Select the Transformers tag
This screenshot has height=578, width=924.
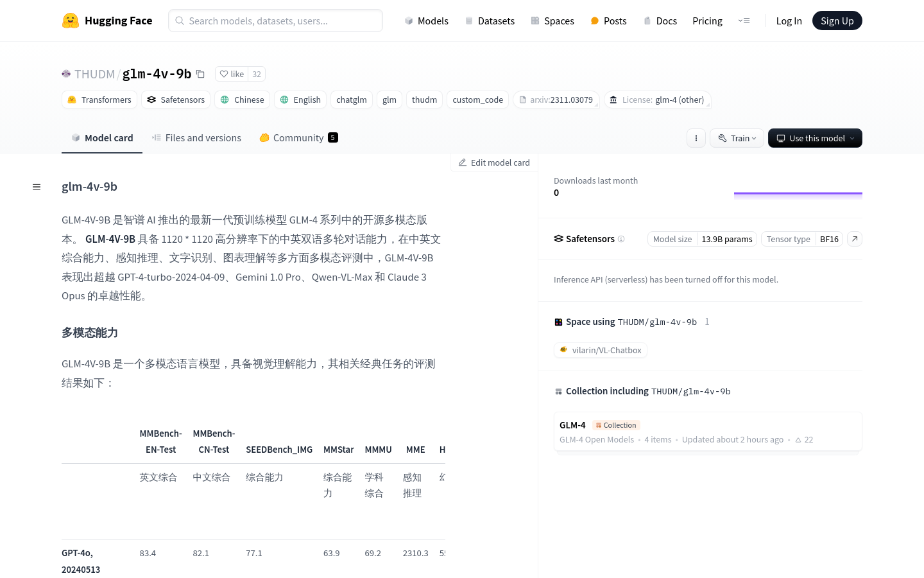[x=99, y=100]
